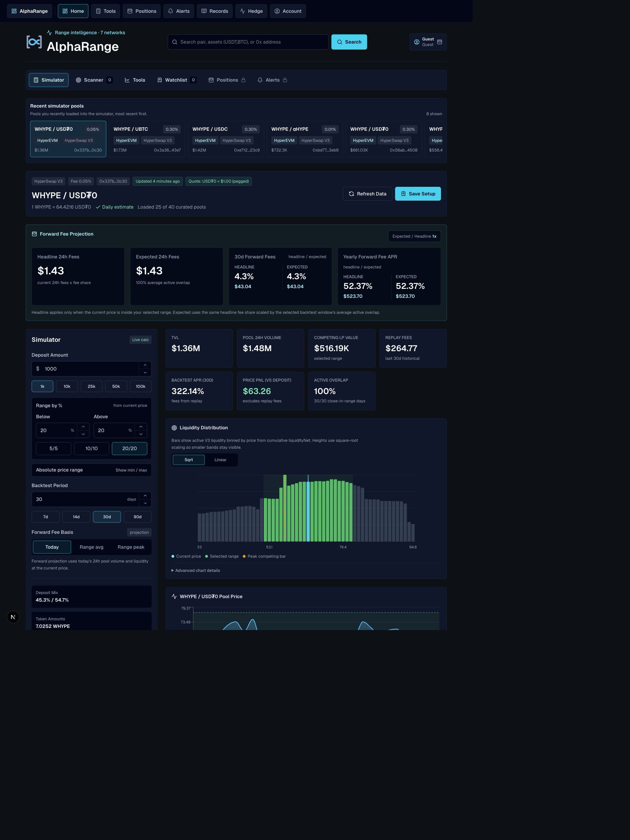The image size is (630, 840).
Task: Select the 90d backtest period
Action: (137, 517)
